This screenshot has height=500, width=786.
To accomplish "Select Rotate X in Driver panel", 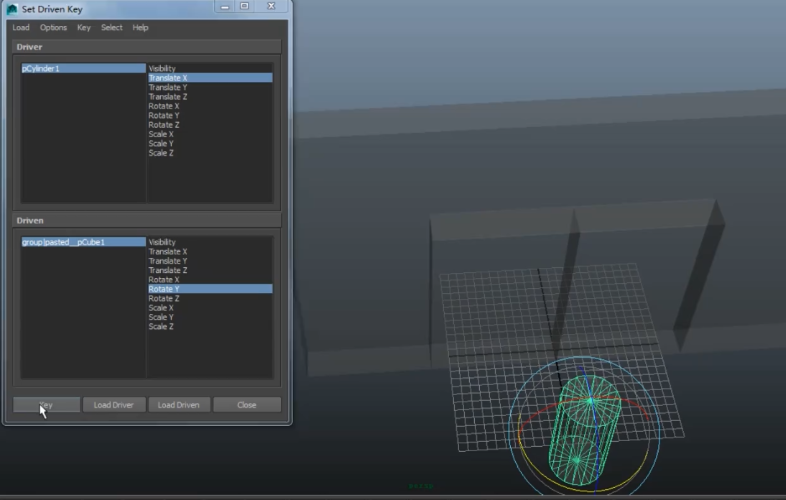I will [x=210, y=106].
